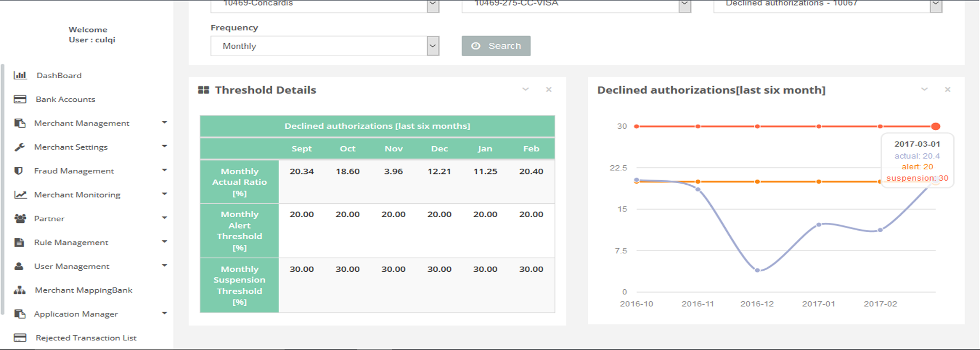Click the Fraud Management shield icon
This screenshot has height=350, width=980.
pyautogui.click(x=19, y=171)
